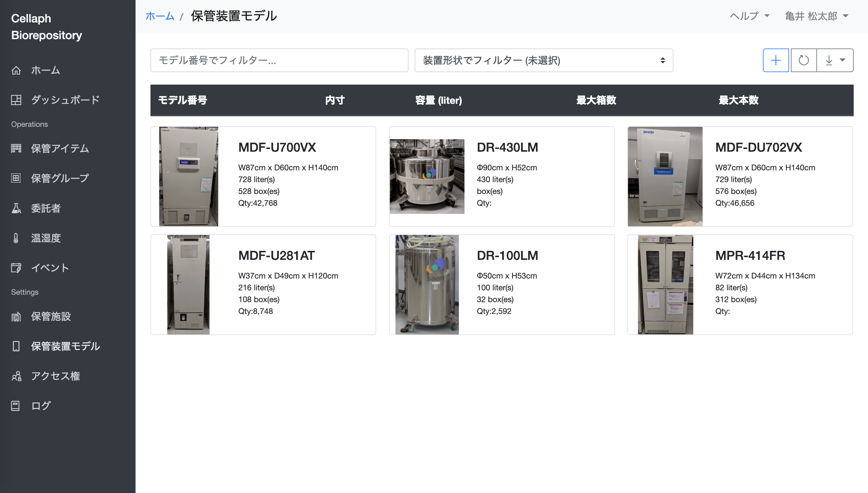Open the 委託者 flask icon
The image size is (868, 493).
16,208
